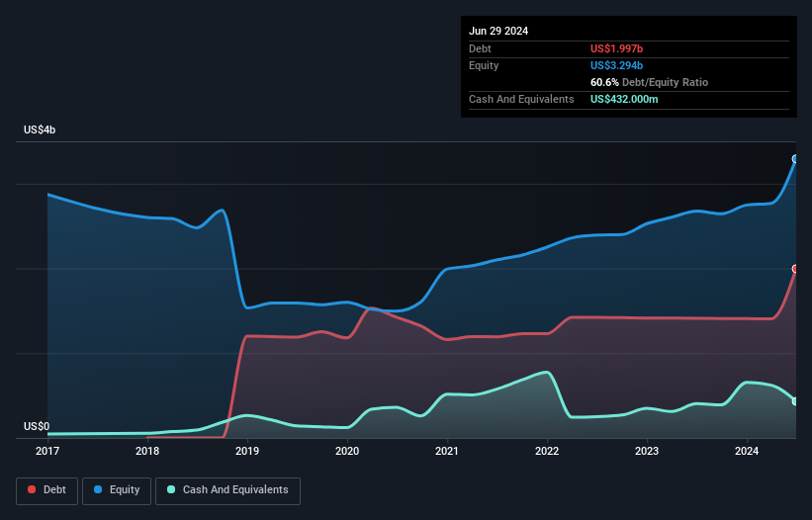Image resolution: width=812 pixels, height=520 pixels.
Task: Click the US$1.997b debt value
Action: (x=616, y=48)
